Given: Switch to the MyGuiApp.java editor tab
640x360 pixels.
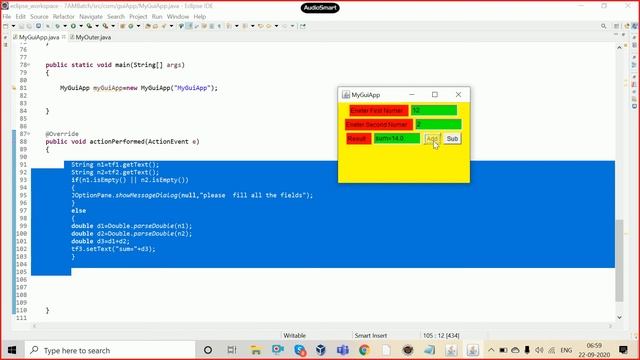Looking at the screenshot, I should point(39,37).
